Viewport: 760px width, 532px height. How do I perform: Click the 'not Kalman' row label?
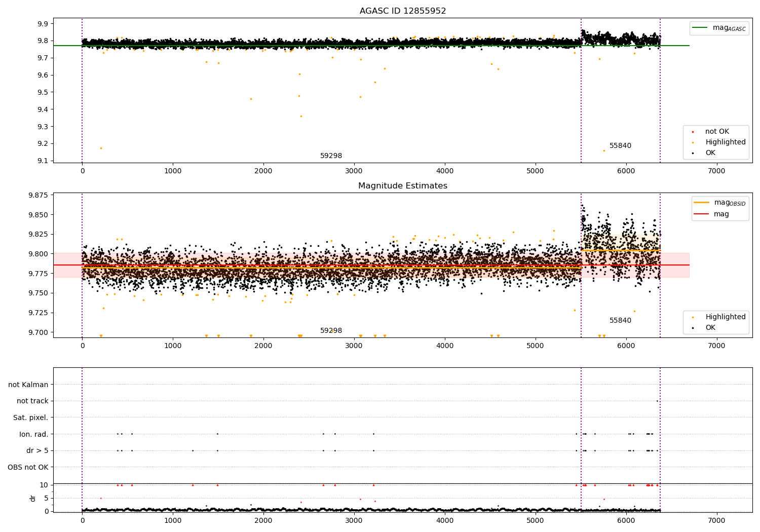click(x=28, y=385)
